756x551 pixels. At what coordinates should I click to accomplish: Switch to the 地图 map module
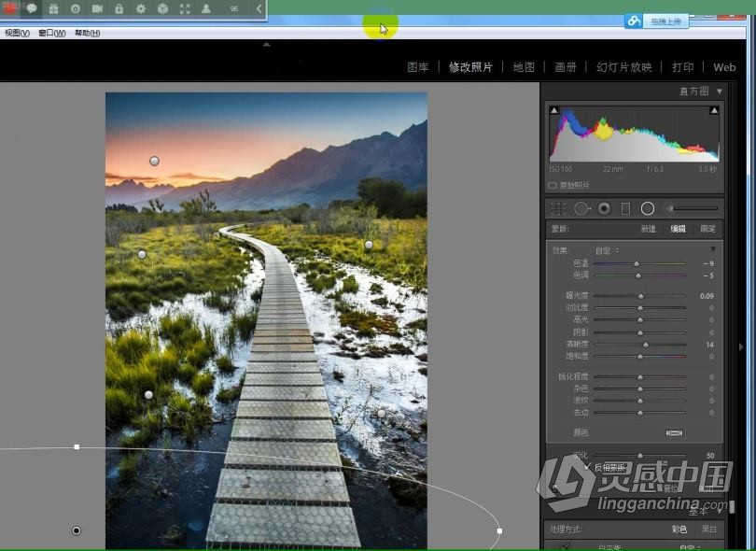[x=524, y=67]
